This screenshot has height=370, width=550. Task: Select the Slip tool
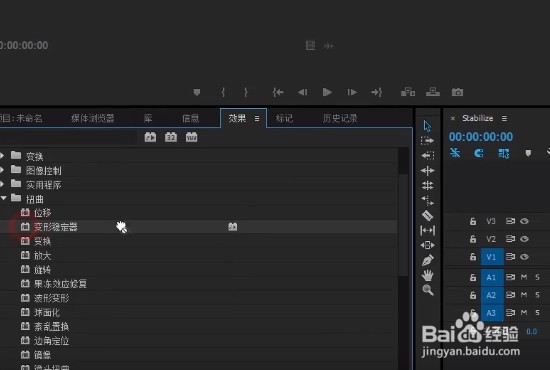tap(428, 230)
